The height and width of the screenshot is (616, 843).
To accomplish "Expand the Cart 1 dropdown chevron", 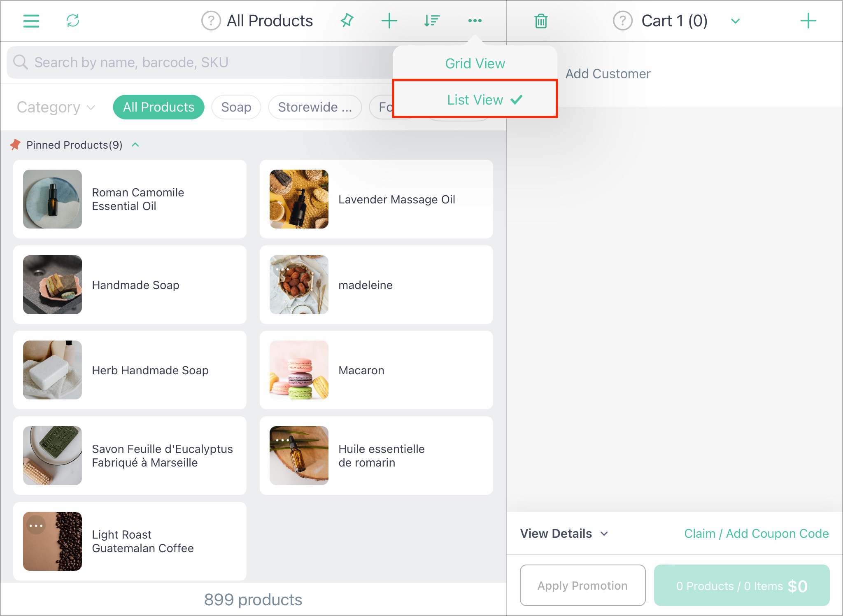I will (x=735, y=21).
